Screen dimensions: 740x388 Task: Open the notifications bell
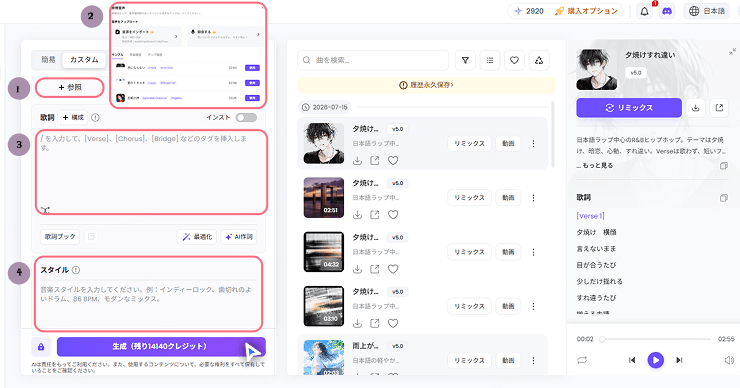click(644, 11)
